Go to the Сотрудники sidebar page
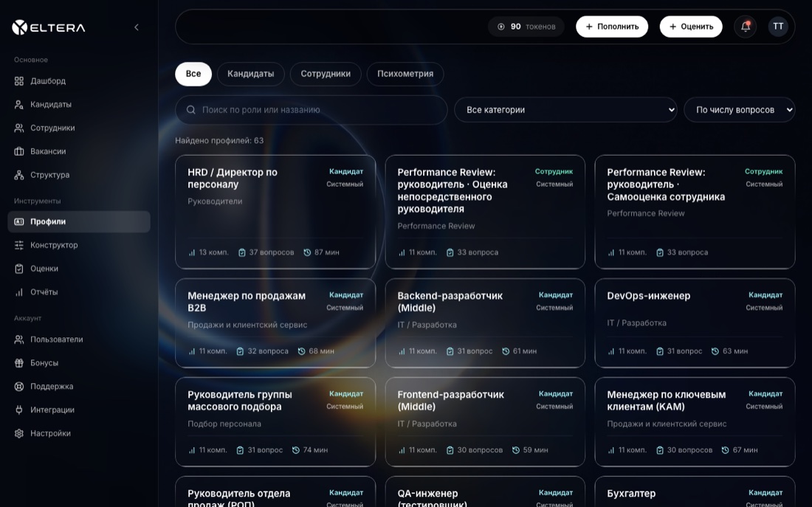 point(79,128)
